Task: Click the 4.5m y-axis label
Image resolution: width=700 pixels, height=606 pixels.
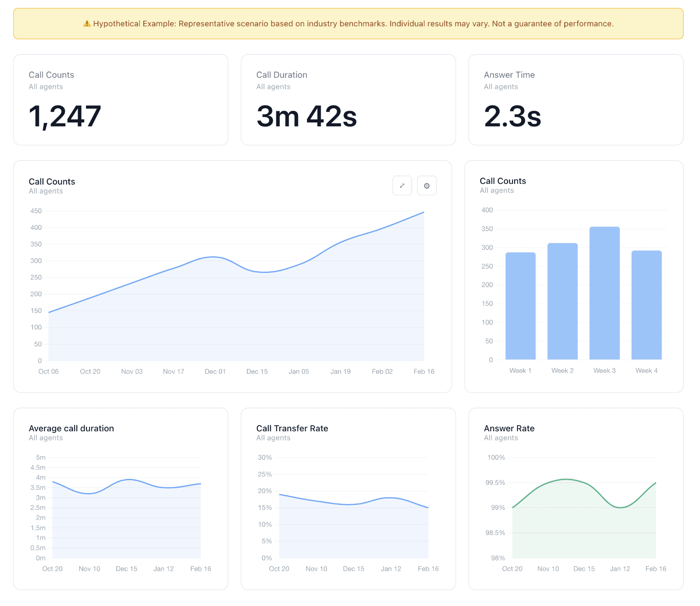Action: point(38,468)
